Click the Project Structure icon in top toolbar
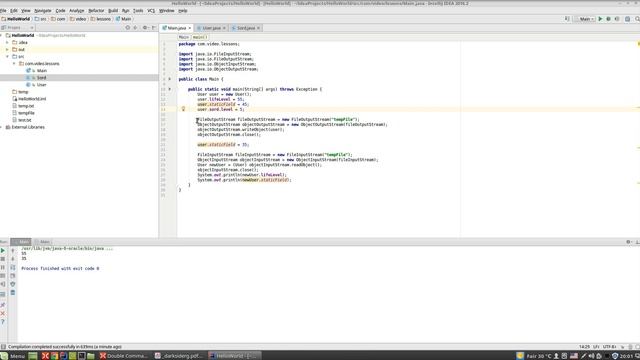This screenshot has height=360, width=640. (627, 19)
